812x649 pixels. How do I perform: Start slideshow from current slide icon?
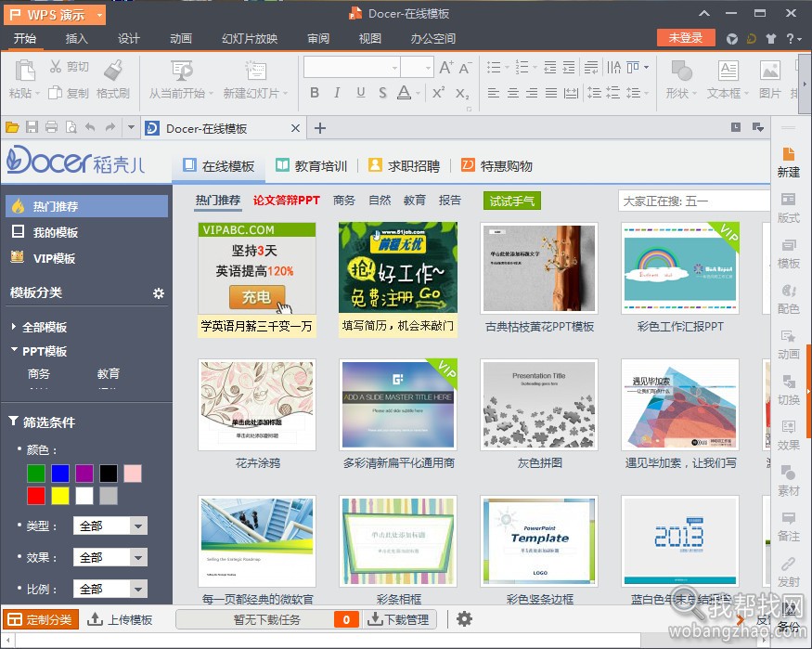182,70
